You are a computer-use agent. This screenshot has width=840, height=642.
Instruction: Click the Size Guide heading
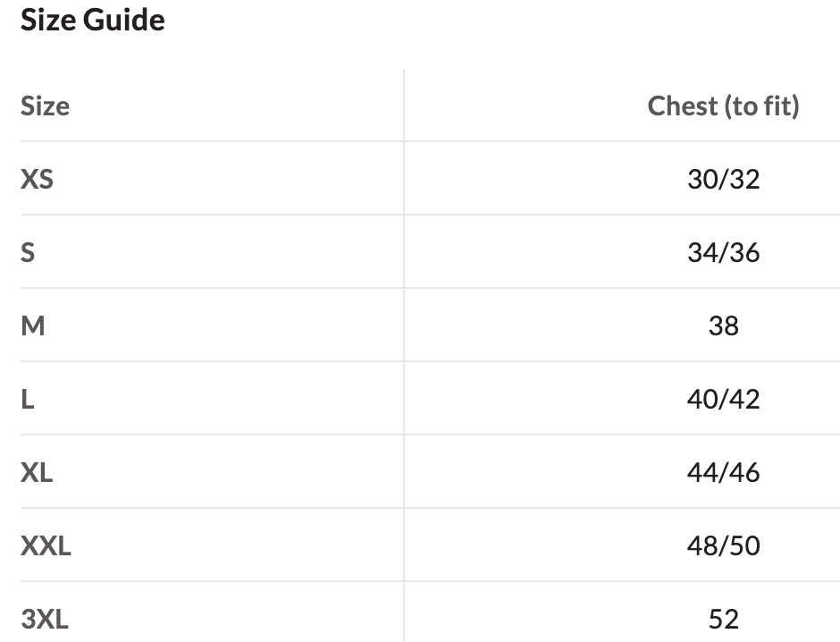pos(92,21)
